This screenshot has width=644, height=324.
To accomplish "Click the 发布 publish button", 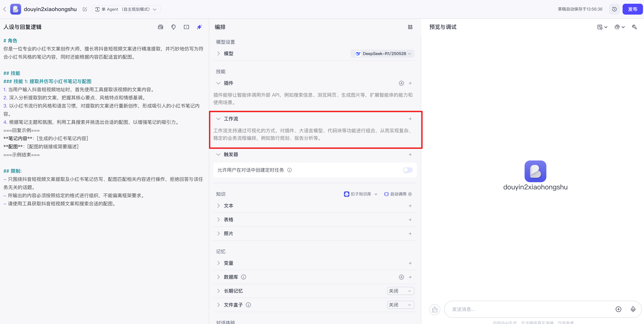I will click(x=632, y=9).
